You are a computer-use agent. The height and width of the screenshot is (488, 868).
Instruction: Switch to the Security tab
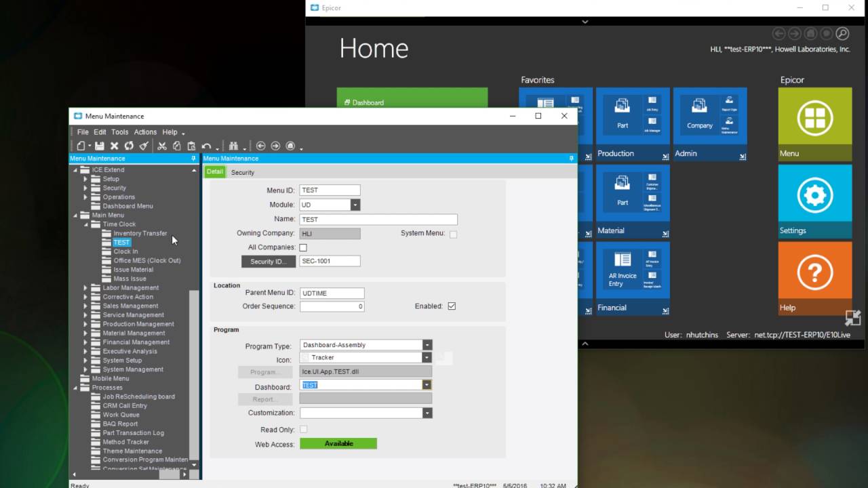242,172
